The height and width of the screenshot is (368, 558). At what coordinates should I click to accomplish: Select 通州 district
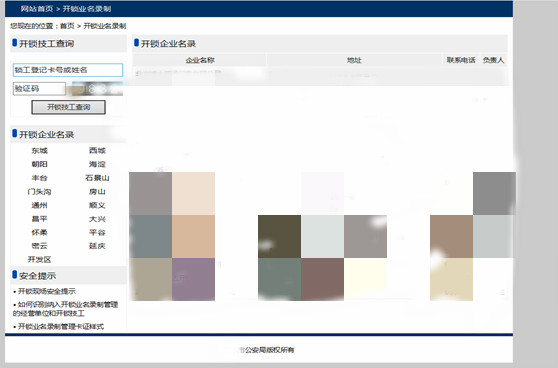coord(40,205)
